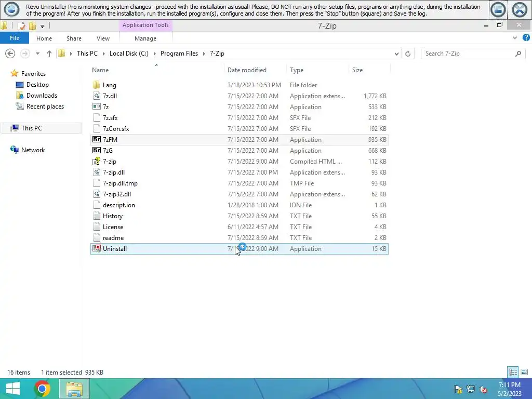The height and width of the screenshot is (399, 532).
Task: Launch Google Chrome from the taskbar
Action: (42, 389)
